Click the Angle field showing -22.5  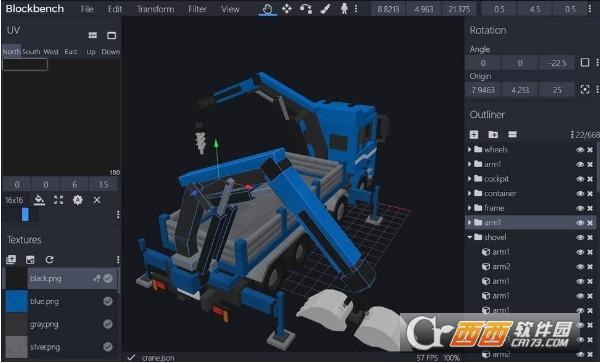pos(557,63)
